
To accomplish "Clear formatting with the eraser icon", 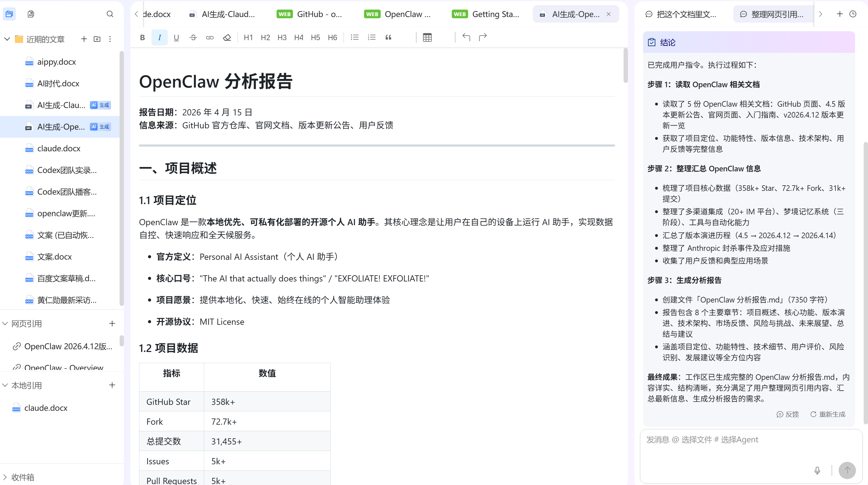I will click(227, 37).
